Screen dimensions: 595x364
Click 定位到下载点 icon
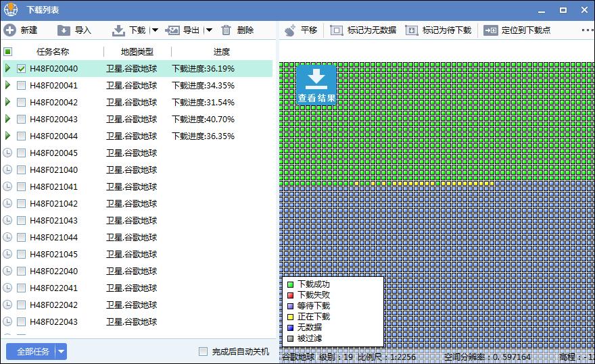click(490, 30)
